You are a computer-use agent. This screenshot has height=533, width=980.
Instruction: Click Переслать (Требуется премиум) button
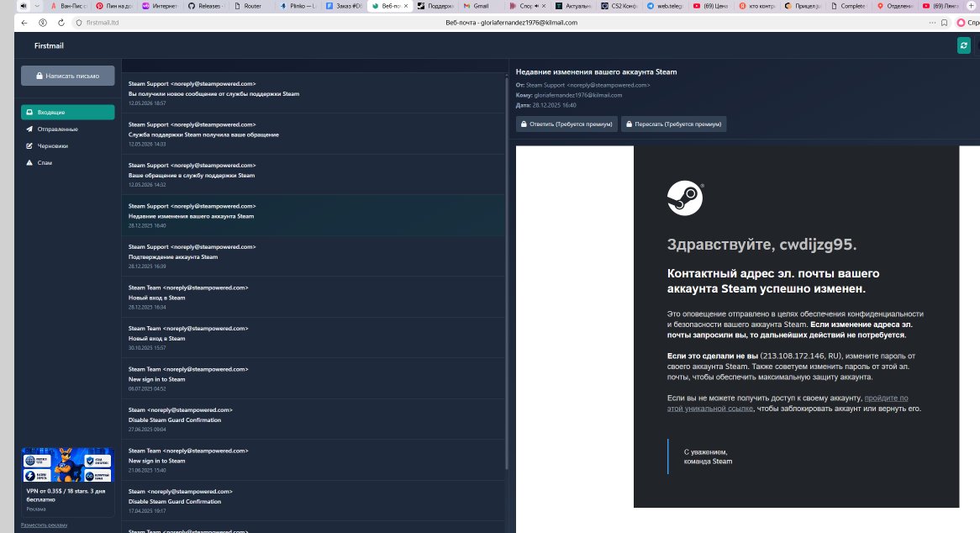(x=673, y=124)
